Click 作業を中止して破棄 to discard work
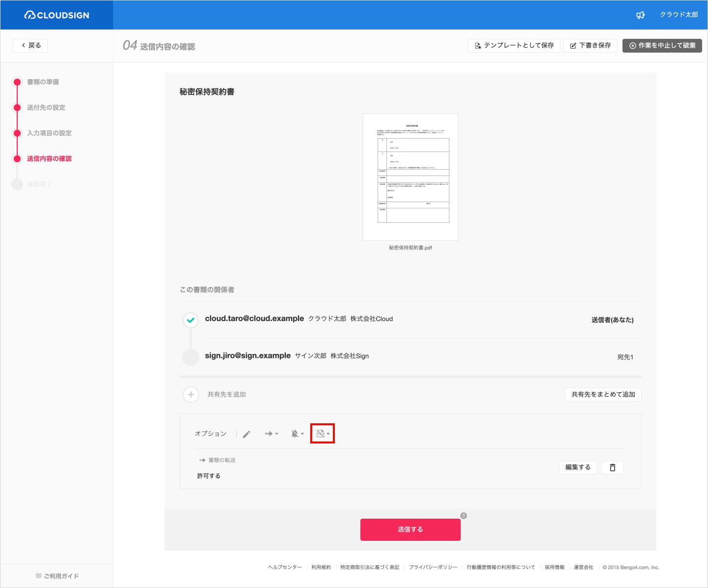This screenshot has width=708, height=588. point(662,45)
